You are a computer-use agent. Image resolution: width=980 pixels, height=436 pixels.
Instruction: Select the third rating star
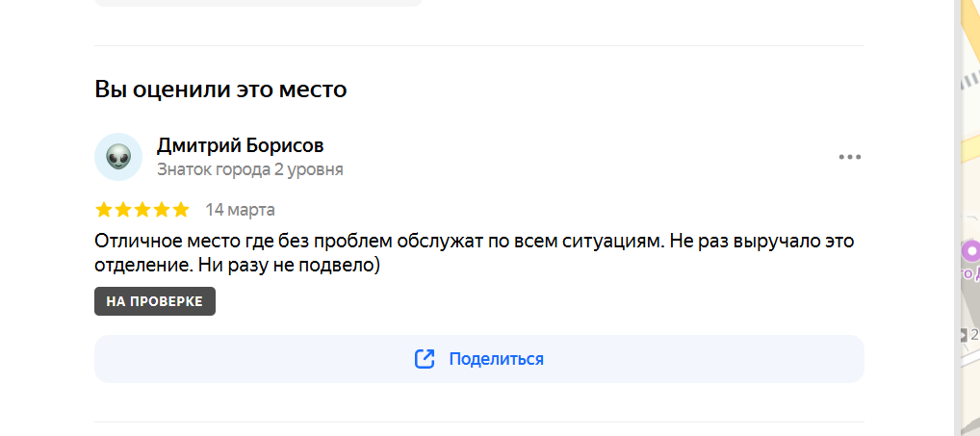click(142, 210)
